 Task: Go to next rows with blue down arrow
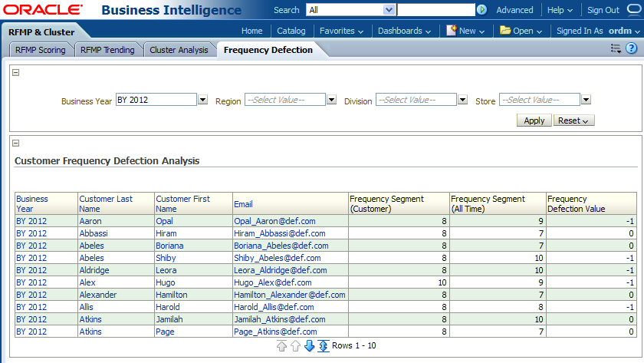[309, 346]
